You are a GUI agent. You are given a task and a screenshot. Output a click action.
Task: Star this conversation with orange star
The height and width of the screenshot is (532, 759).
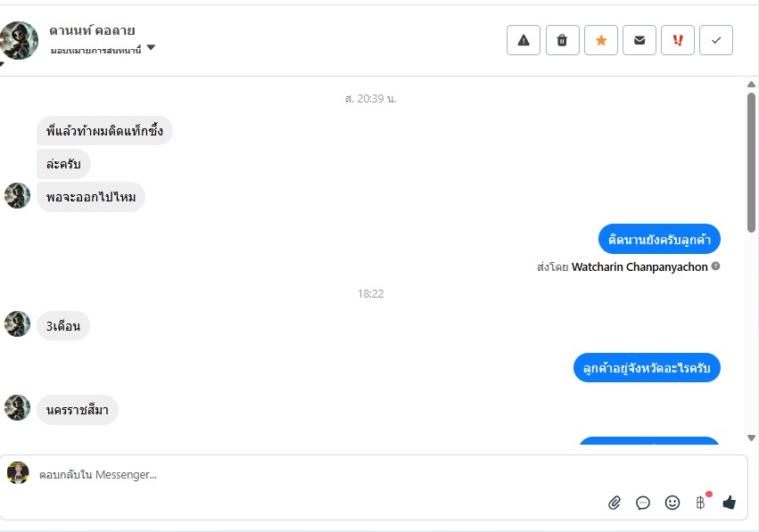coord(601,40)
